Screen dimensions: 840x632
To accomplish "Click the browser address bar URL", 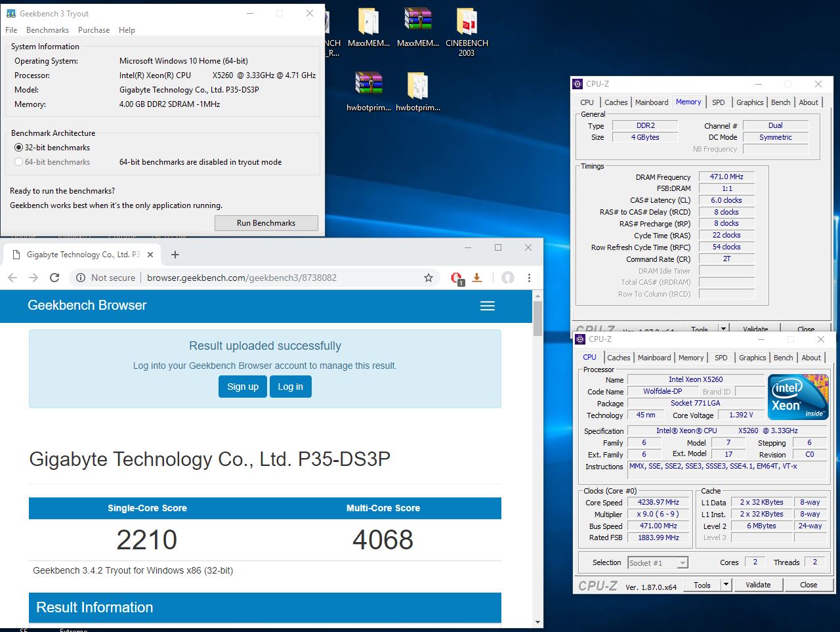I will pos(241,278).
